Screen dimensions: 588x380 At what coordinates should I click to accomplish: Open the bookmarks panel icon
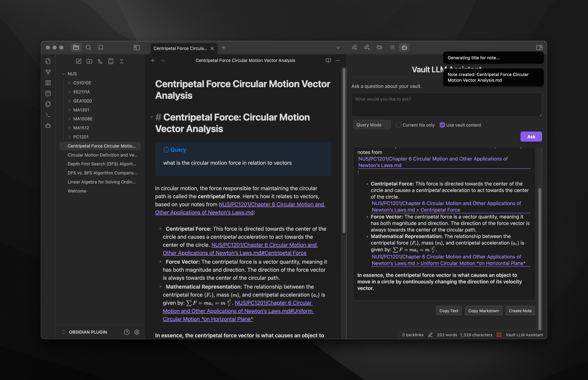pos(101,48)
